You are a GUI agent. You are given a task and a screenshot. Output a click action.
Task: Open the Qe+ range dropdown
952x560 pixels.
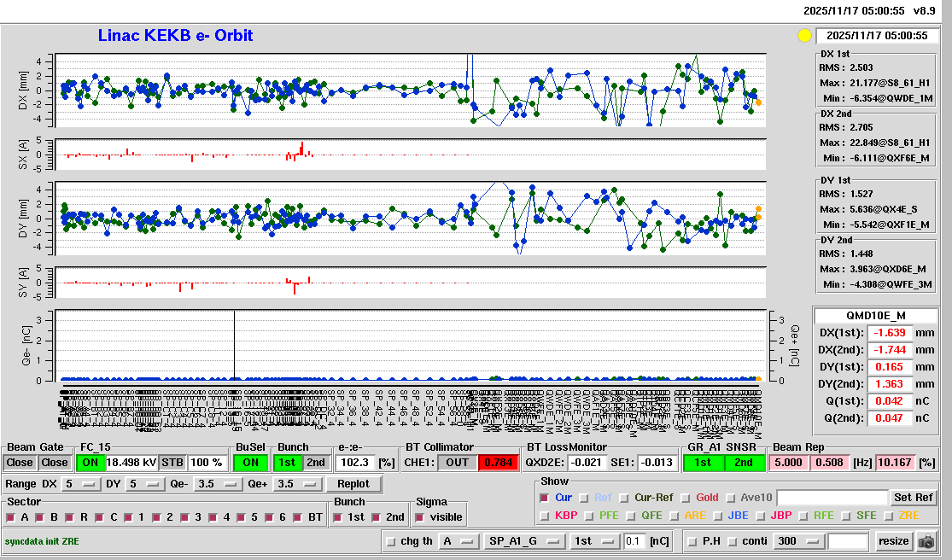pyautogui.click(x=296, y=484)
